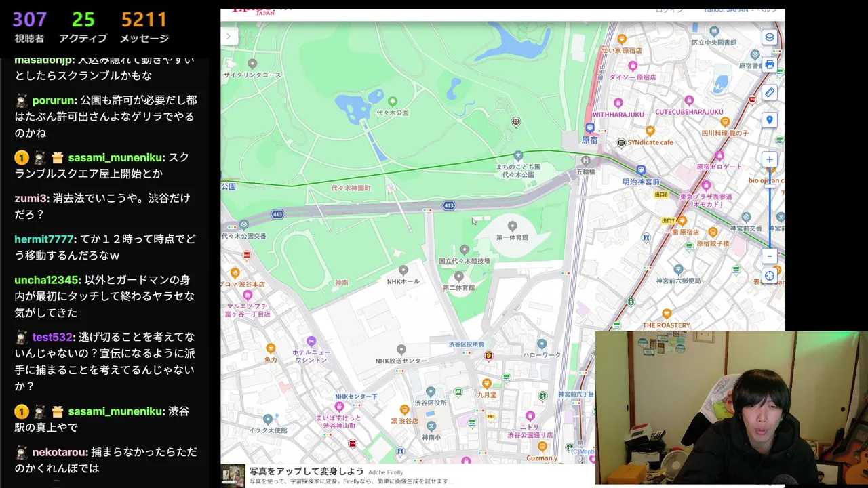
Task: Zoom in with the plus button
Action: coord(769,159)
